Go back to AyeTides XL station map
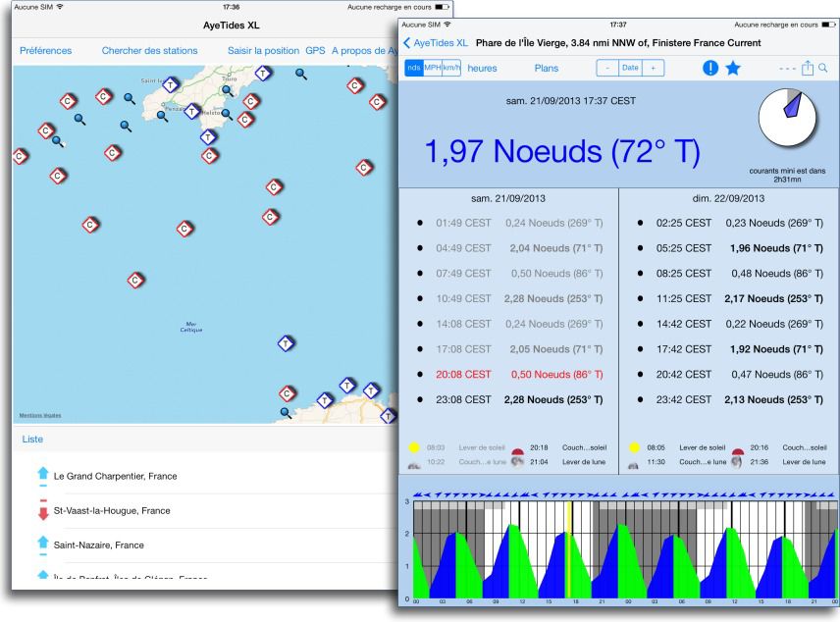This screenshot has height=622, width=840. (x=436, y=43)
